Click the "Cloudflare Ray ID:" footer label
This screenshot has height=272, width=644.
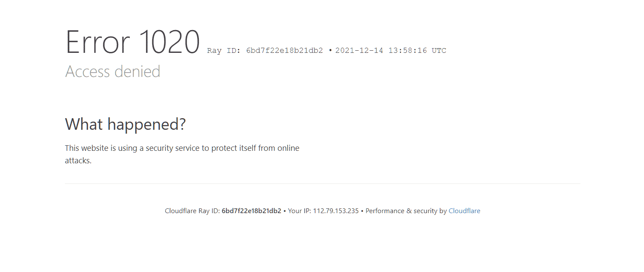tap(192, 211)
